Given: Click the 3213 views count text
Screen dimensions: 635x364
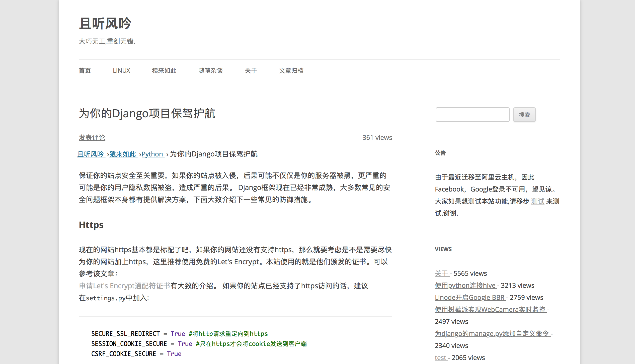Looking at the screenshot, I should 518,286.
